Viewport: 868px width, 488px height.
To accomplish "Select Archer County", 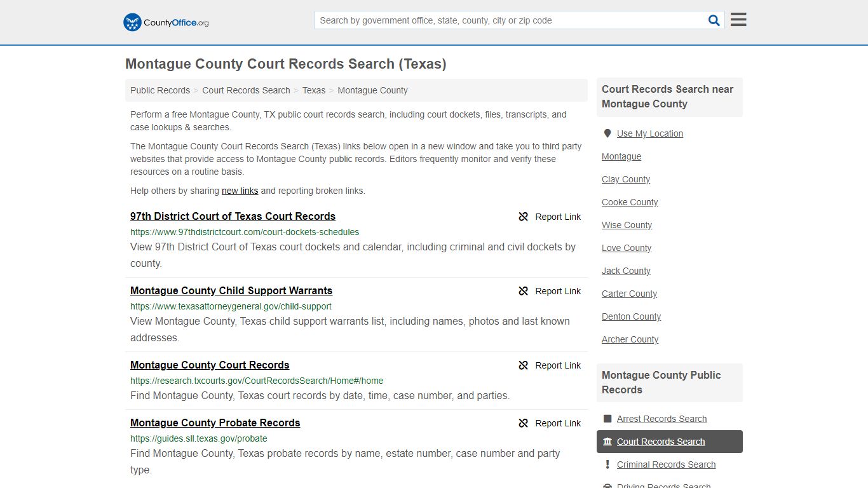I will point(630,339).
